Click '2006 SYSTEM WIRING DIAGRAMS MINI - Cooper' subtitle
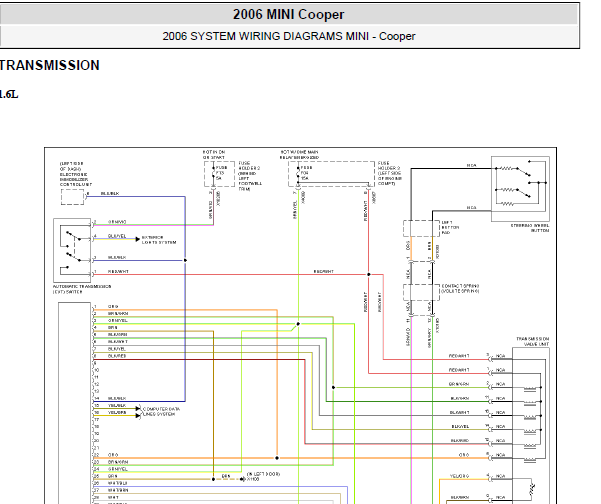Viewport: 601px width, 504px height. pos(289,36)
